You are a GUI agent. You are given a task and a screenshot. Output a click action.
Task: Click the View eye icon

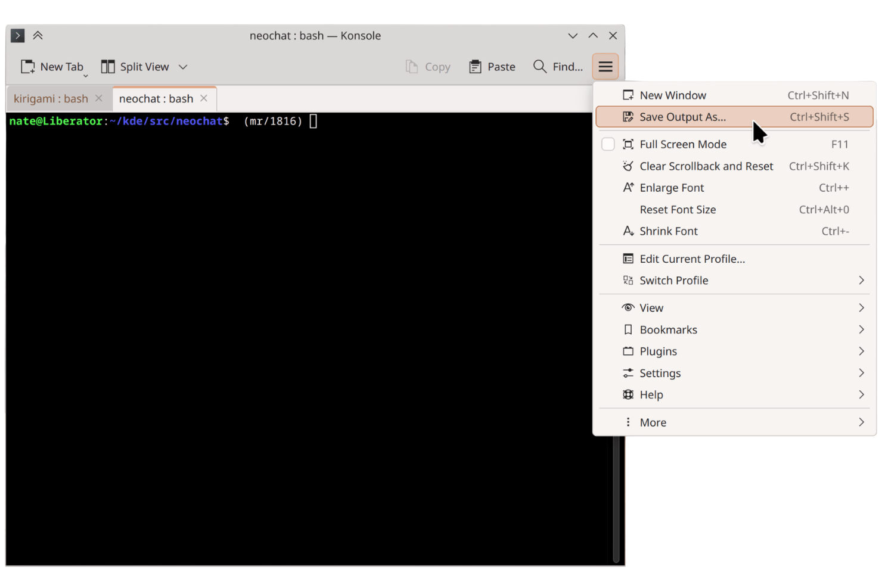[628, 307]
